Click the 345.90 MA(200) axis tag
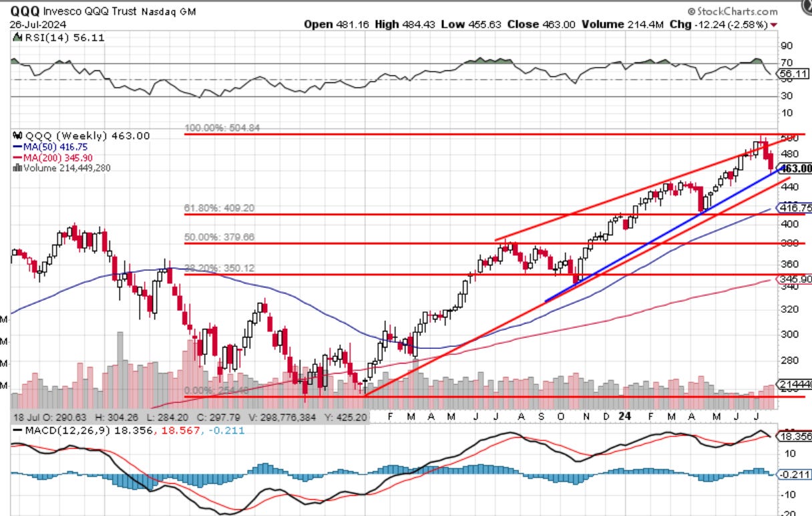 coord(795,279)
